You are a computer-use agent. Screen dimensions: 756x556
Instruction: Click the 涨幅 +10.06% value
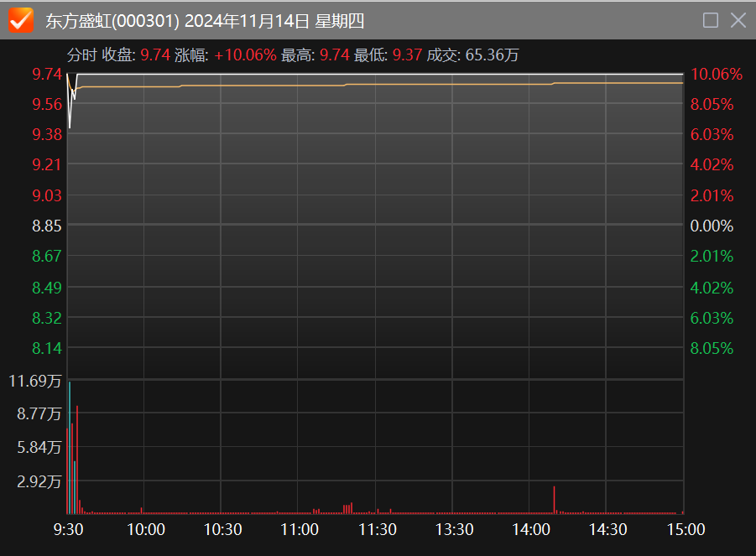pyautogui.click(x=245, y=55)
